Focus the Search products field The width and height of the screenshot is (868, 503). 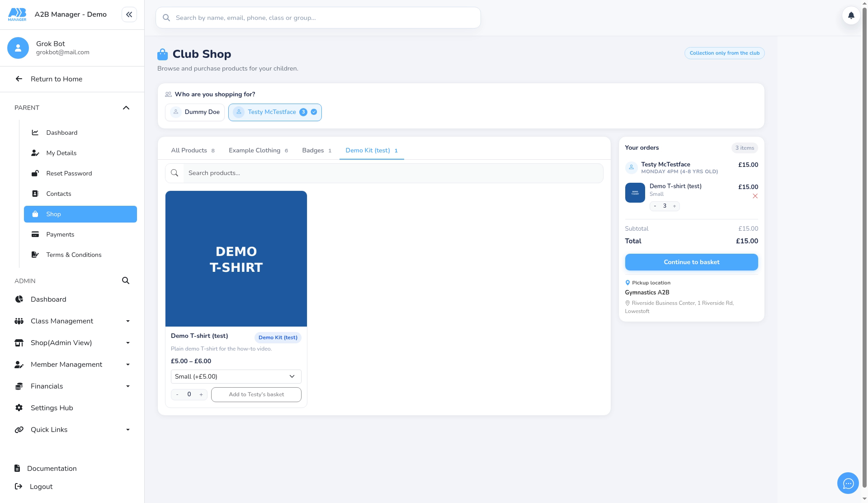393,173
